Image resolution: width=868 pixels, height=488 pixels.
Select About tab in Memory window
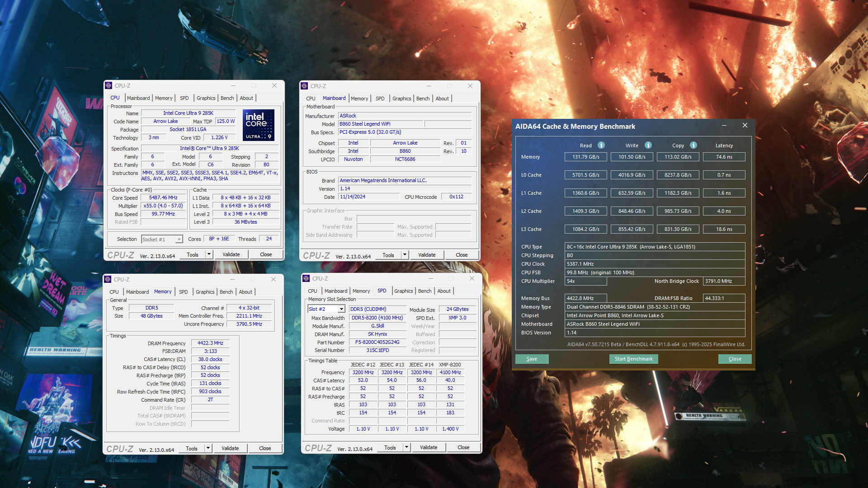[x=245, y=292]
